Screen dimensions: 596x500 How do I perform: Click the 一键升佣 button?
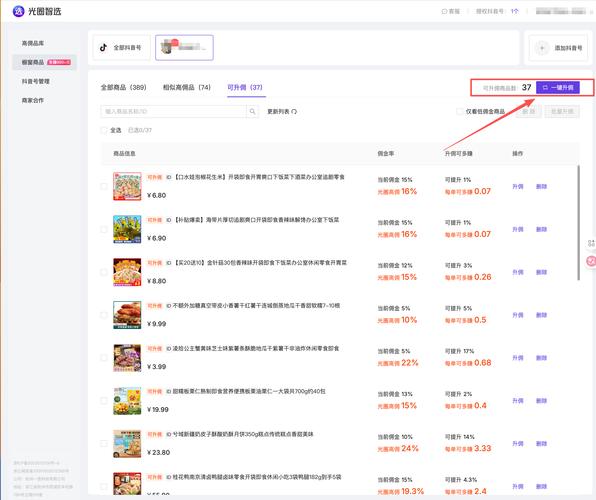point(558,87)
